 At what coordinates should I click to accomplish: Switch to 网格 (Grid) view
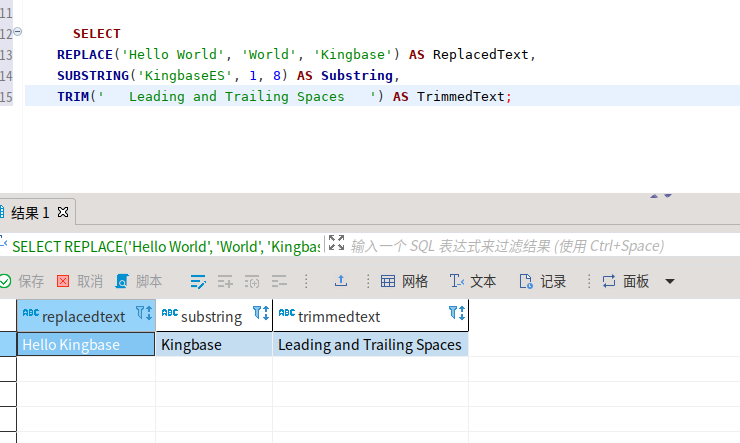(x=404, y=281)
